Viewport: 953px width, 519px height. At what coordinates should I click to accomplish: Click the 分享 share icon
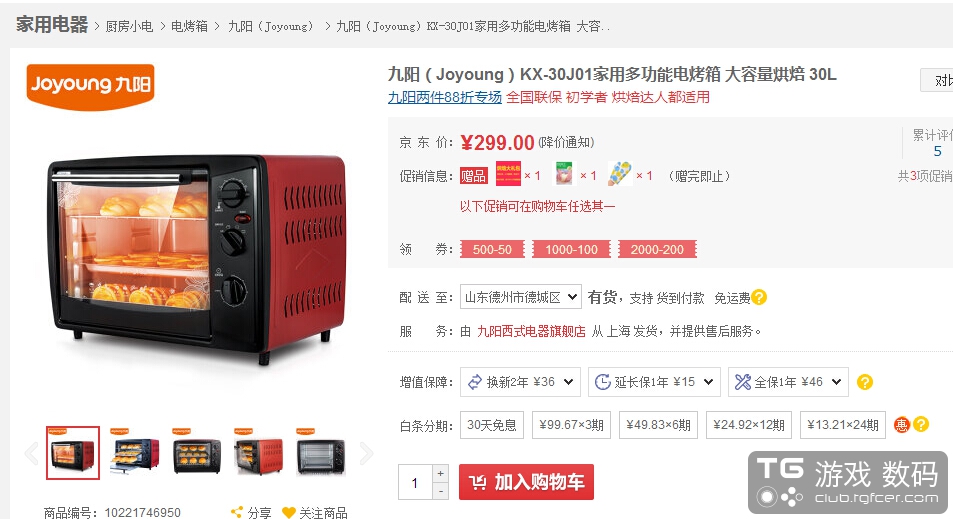[237, 512]
